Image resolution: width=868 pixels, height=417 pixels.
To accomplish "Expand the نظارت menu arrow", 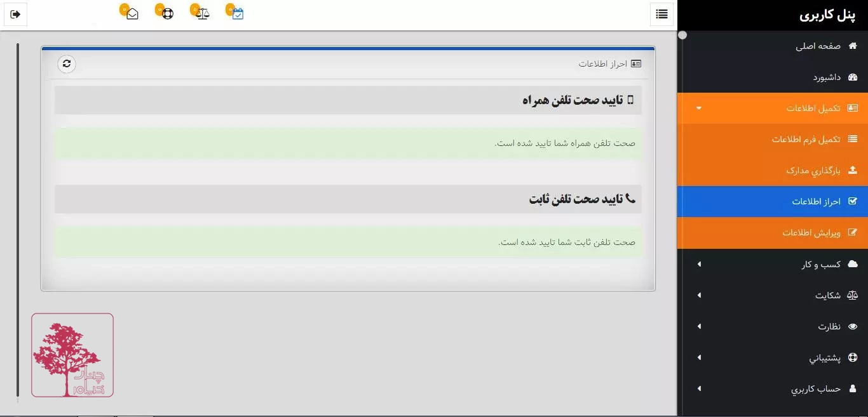I will 699,326.
